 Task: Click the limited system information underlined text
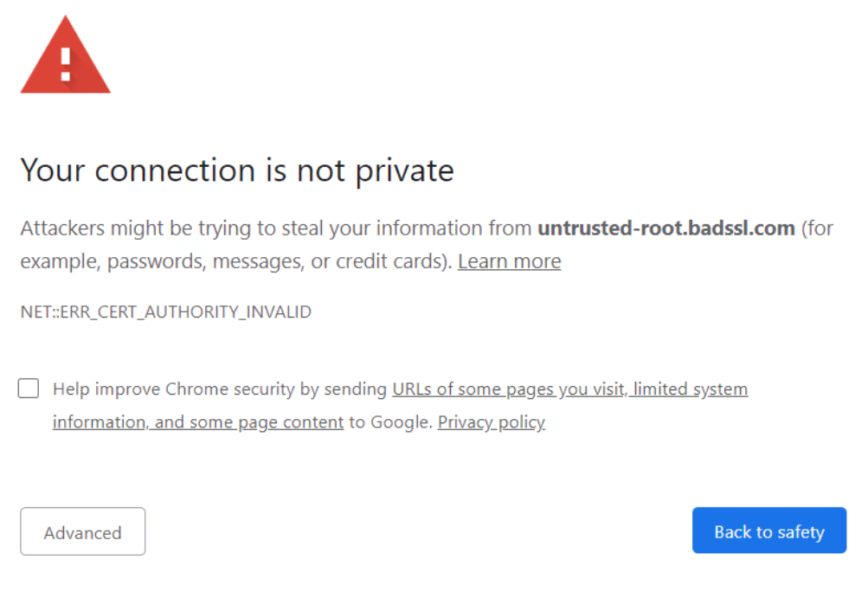click(x=688, y=389)
